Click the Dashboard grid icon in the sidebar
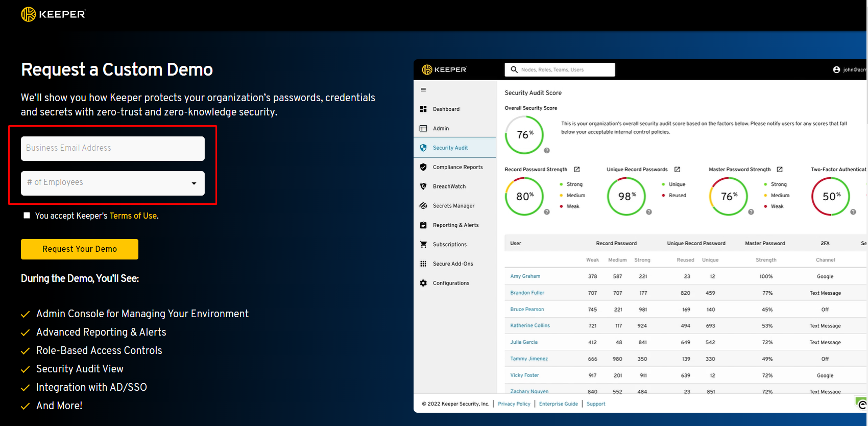 [423, 109]
